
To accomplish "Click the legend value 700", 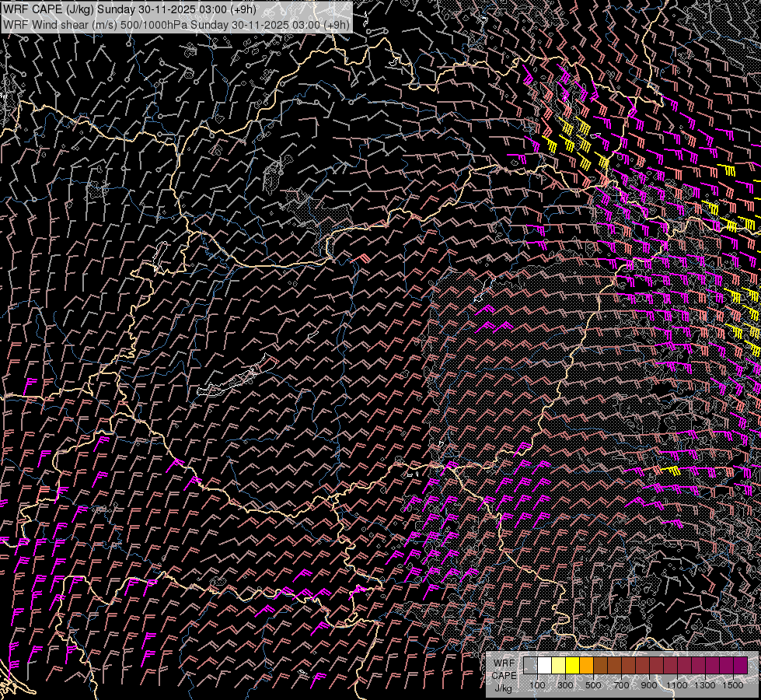I will [x=621, y=685].
